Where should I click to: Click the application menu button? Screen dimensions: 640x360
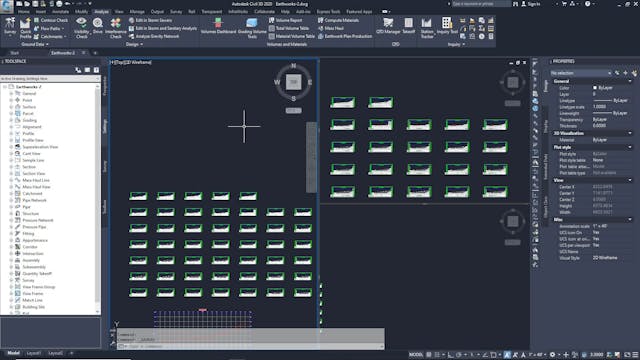(7, 7)
